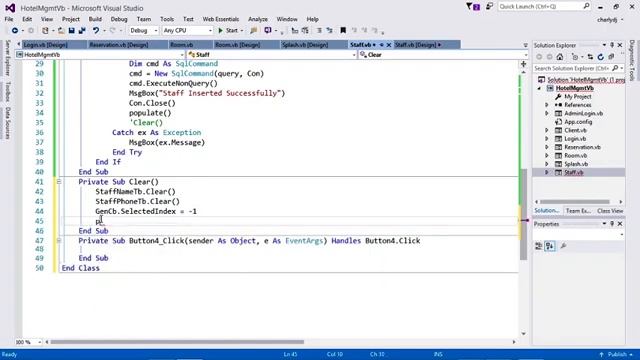Open the Build menu

click(x=95, y=19)
